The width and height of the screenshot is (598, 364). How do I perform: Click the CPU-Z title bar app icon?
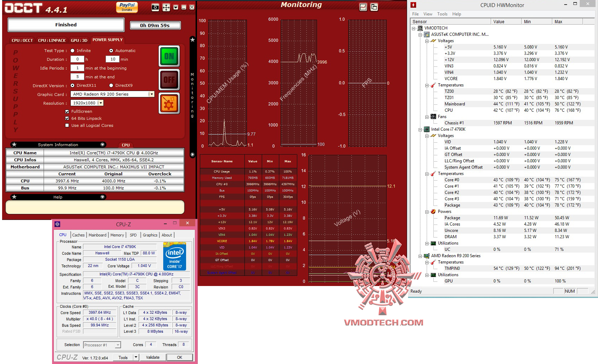[x=58, y=224]
